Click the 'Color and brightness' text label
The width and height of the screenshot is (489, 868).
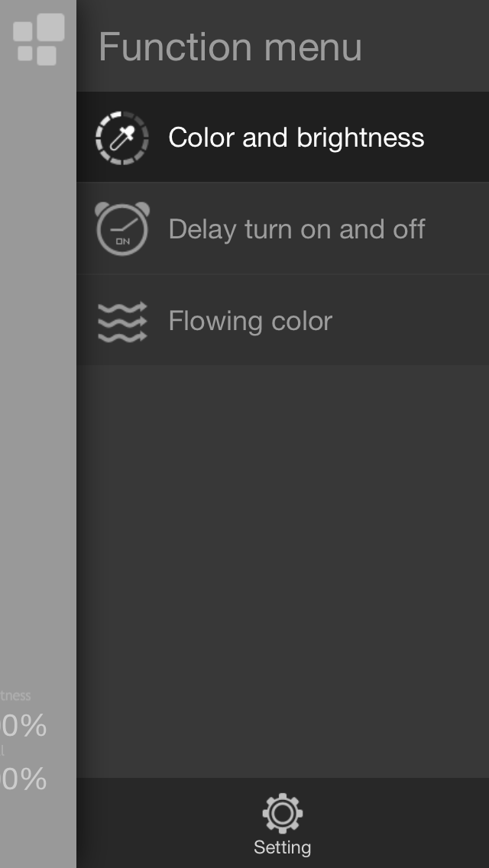[296, 138]
